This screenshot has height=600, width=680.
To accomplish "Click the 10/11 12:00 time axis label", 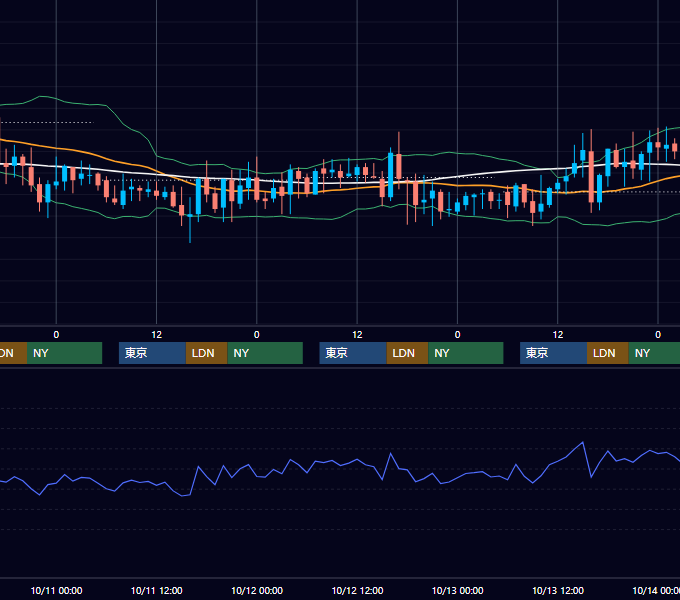I will click(157, 590).
